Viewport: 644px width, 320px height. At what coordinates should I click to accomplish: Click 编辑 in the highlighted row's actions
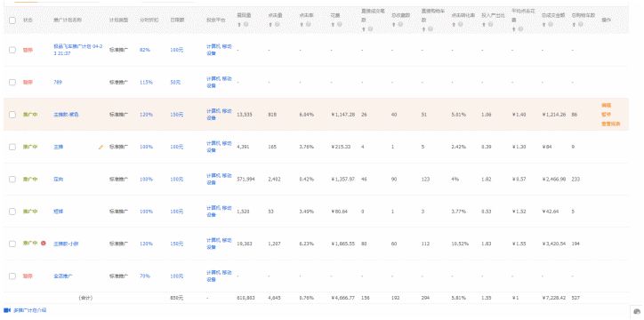607,106
